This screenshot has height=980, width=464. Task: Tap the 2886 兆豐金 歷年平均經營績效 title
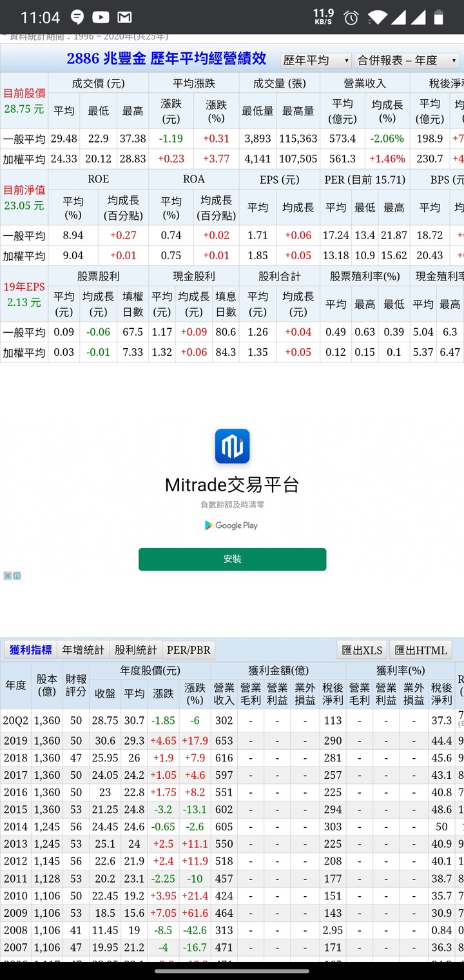pos(166,59)
